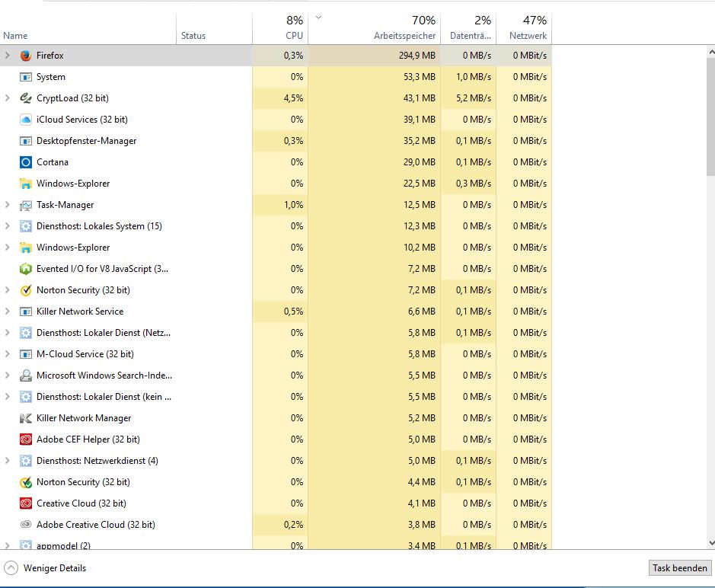The height and width of the screenshot is (588, 715).
Task: Click the Creative Cloud (32 bit) red icon
Action: (26, 503)
